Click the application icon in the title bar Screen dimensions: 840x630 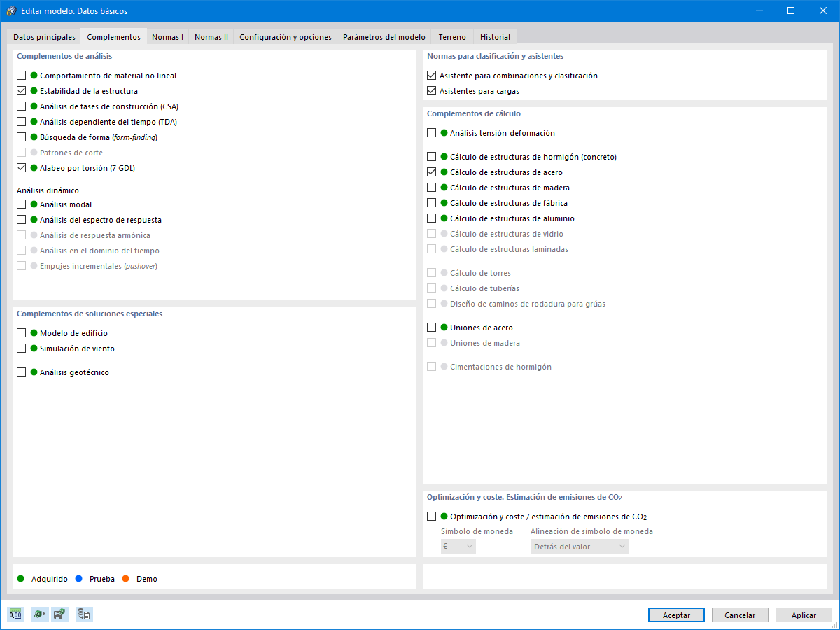pos(12,10)
